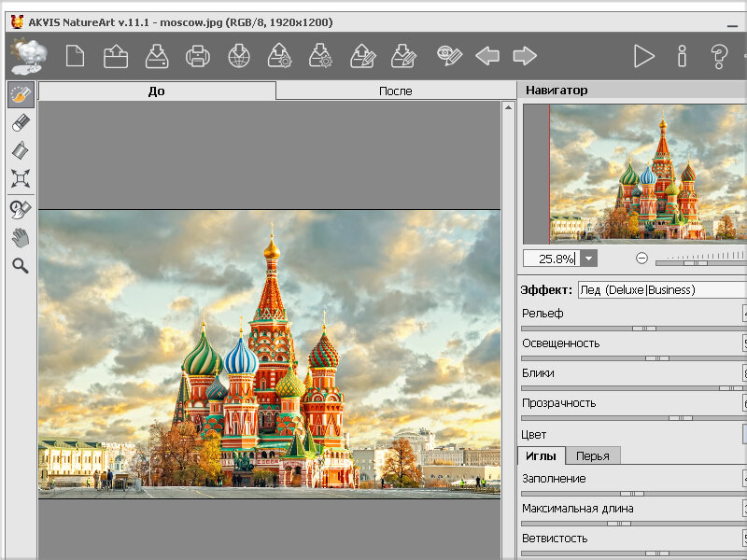Click the AKVIS NatureArt weather logo icon

(x=30, y=57)
